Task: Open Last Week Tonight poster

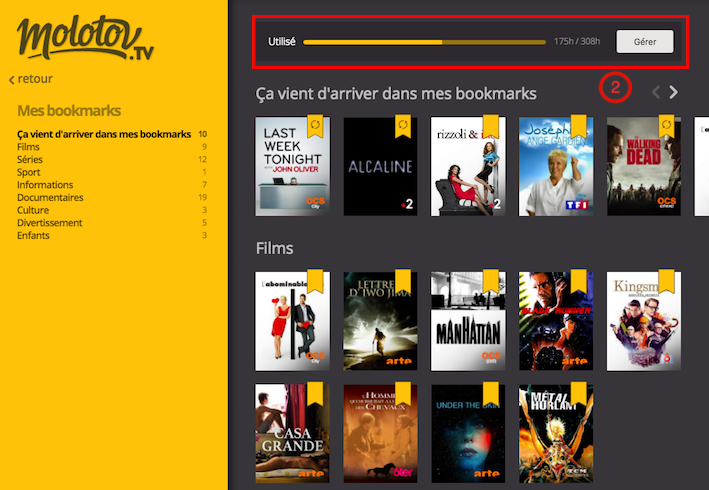Action: 292,166
